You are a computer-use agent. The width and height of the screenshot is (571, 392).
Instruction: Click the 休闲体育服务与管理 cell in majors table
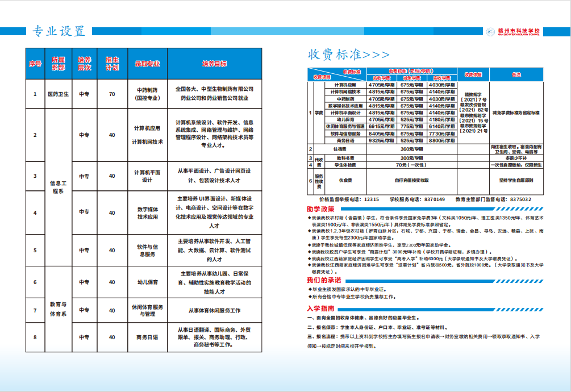[148, 310]
